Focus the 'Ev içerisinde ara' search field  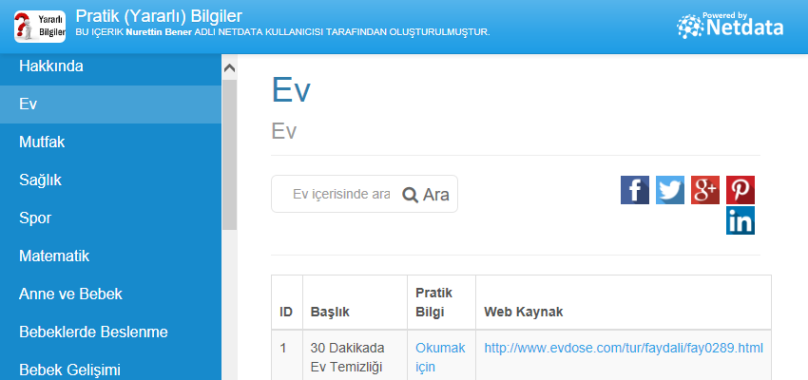[x=341, y=194]
